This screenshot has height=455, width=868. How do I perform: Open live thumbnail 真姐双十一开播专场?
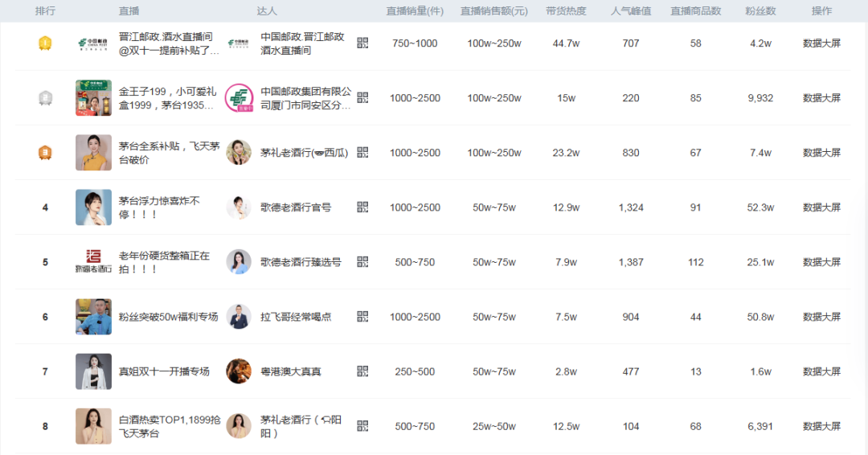[93, 371]
